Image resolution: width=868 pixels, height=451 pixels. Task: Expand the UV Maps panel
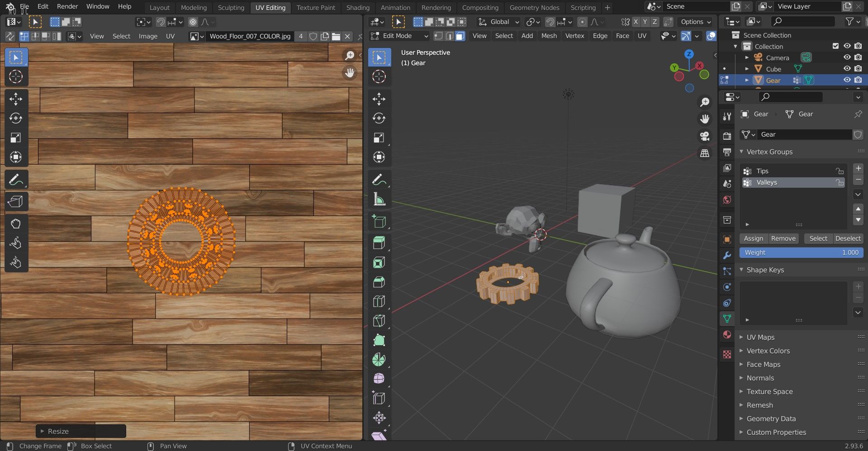[x=761, y=337]
